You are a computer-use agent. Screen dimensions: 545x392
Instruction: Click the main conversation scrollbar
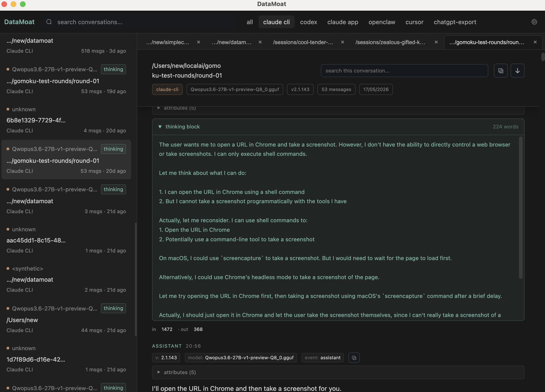click(x=543, y=57)
